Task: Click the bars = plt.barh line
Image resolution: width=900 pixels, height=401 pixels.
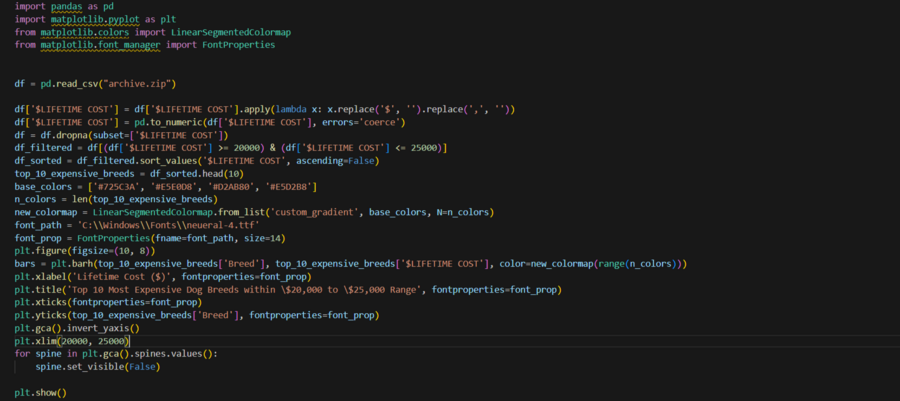Action: 351,263
